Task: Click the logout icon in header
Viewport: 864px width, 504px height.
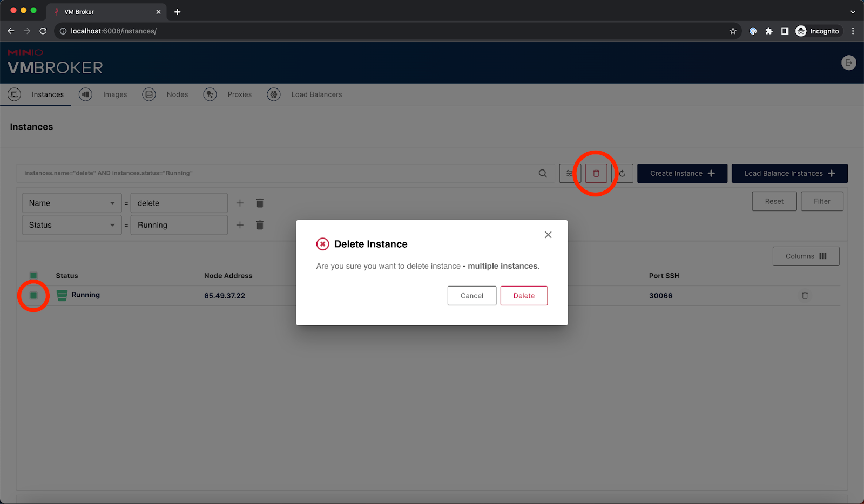Action: point(848,63)
